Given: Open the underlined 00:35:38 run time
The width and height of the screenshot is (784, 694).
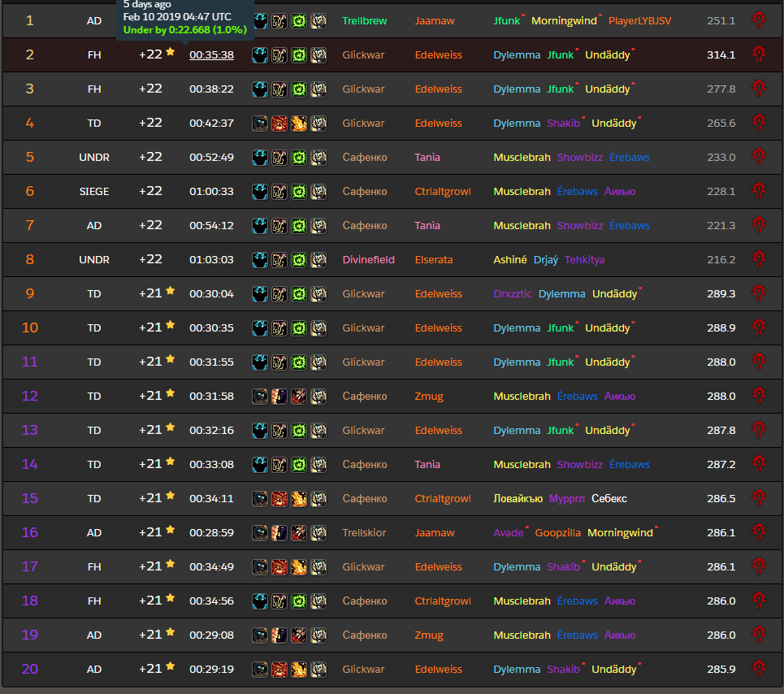Looking at the screenshot, I should 211,54.
